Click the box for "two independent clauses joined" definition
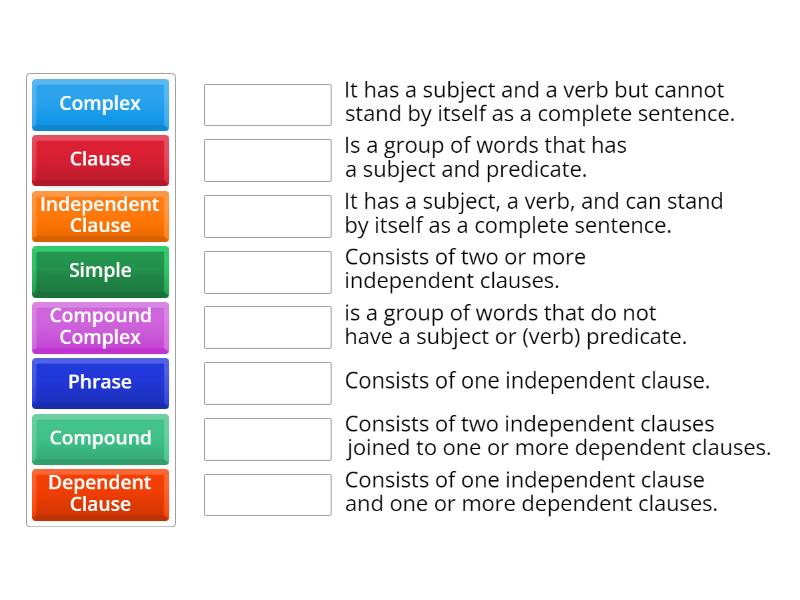This screenshot has height=600, width=800. [x=267, y=439]
